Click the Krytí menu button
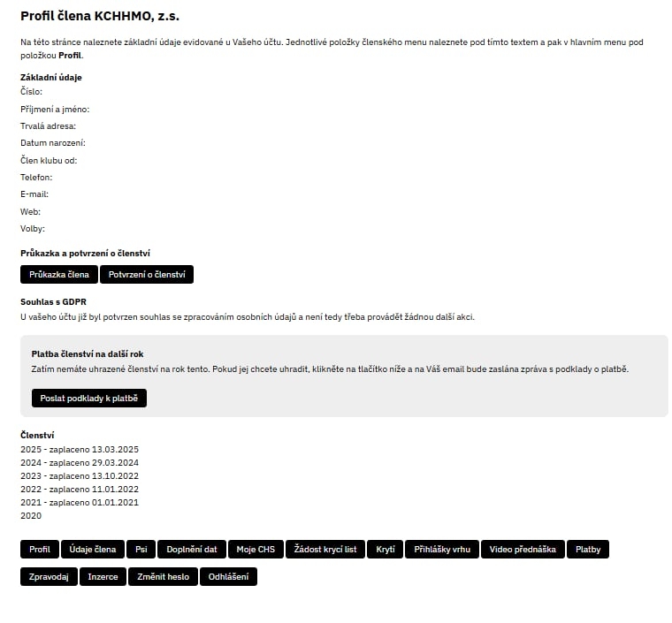Viewport: 672px width, 623px height. point(386,550)
